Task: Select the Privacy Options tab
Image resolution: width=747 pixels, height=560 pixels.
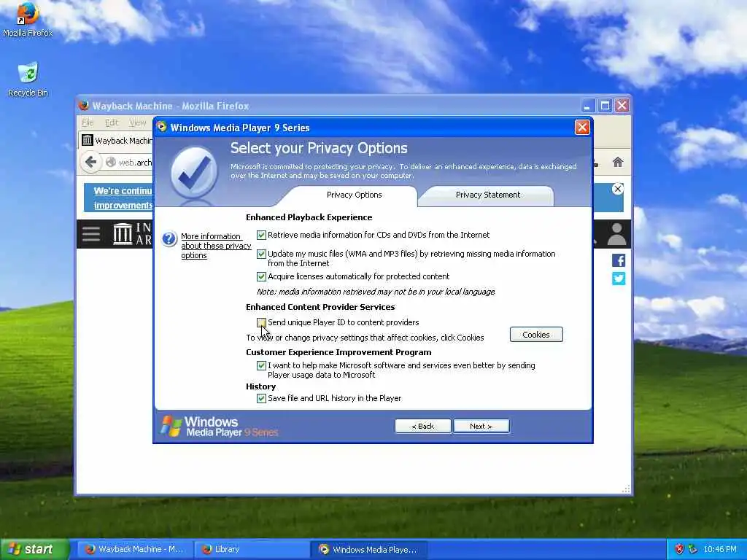Action: 354,195
